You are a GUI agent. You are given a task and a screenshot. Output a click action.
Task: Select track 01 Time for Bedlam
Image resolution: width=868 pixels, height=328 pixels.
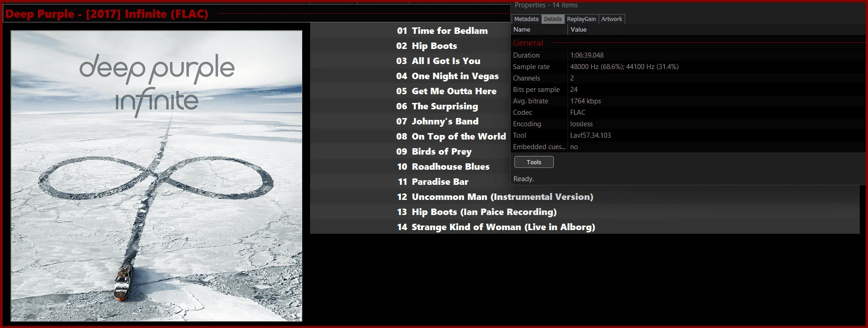point(442,31)
